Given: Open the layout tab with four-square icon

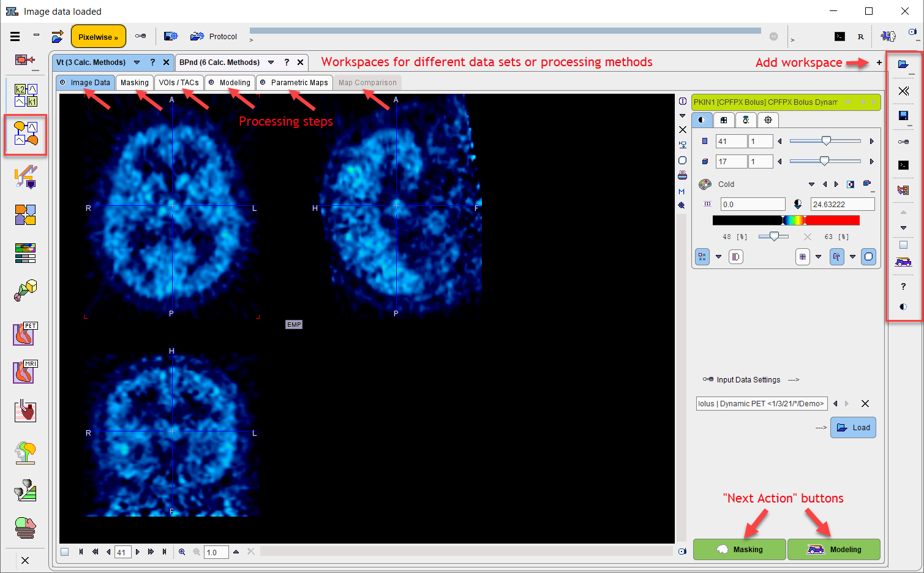Looking at the screenshot, I should 724,120.
